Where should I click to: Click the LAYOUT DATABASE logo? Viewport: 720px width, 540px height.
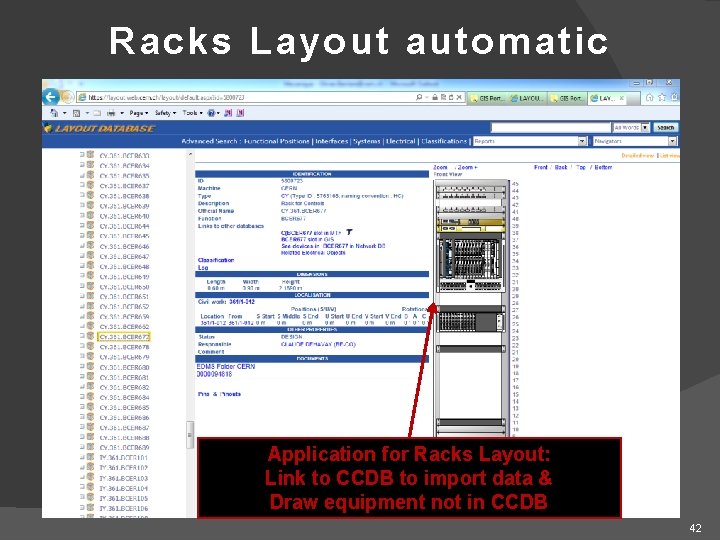99,129
